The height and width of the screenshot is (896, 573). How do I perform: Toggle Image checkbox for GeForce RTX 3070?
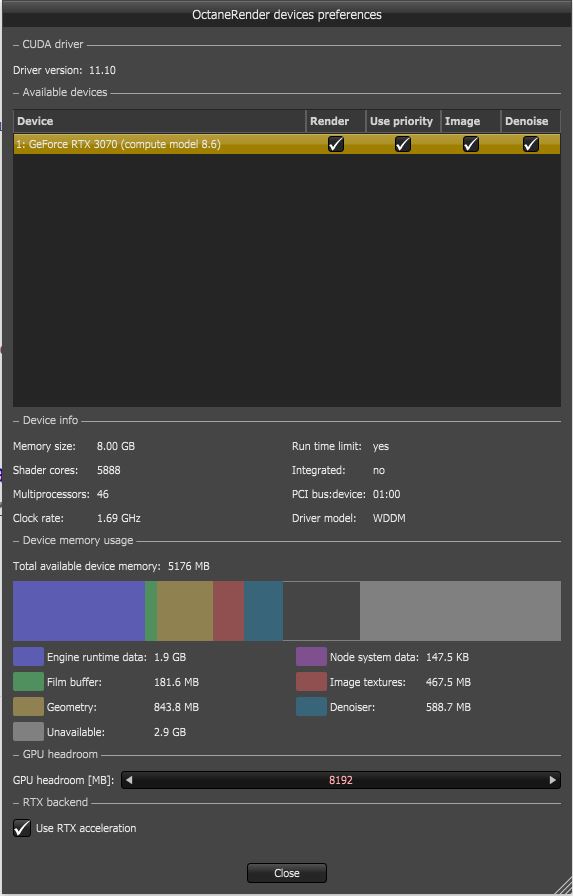(471, 145)
